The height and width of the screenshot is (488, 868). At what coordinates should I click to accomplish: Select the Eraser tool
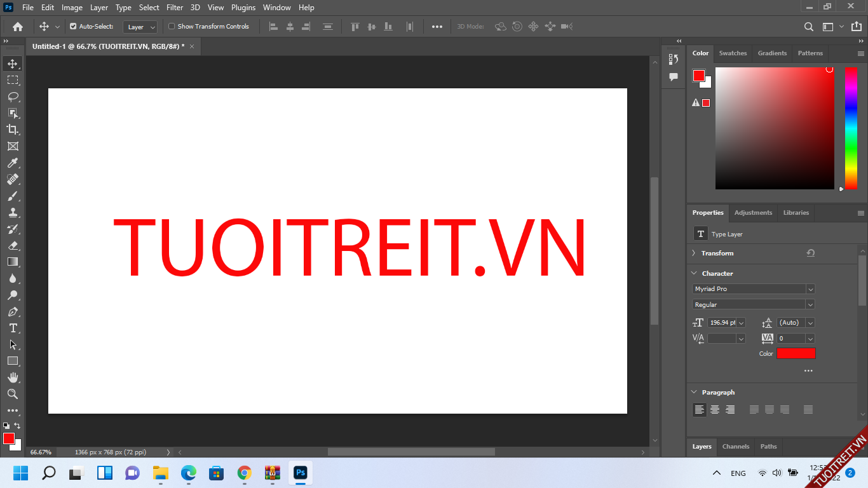(13, 245)
